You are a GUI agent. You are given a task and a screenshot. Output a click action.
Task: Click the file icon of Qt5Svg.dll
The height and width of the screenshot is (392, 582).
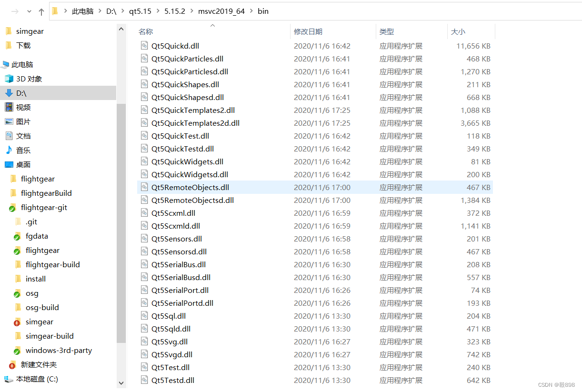144,342
